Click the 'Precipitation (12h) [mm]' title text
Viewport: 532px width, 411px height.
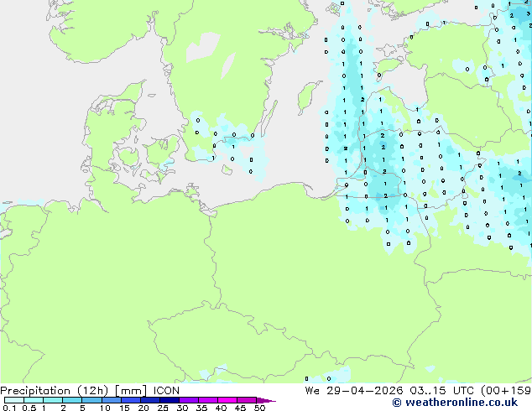[74, 391]
